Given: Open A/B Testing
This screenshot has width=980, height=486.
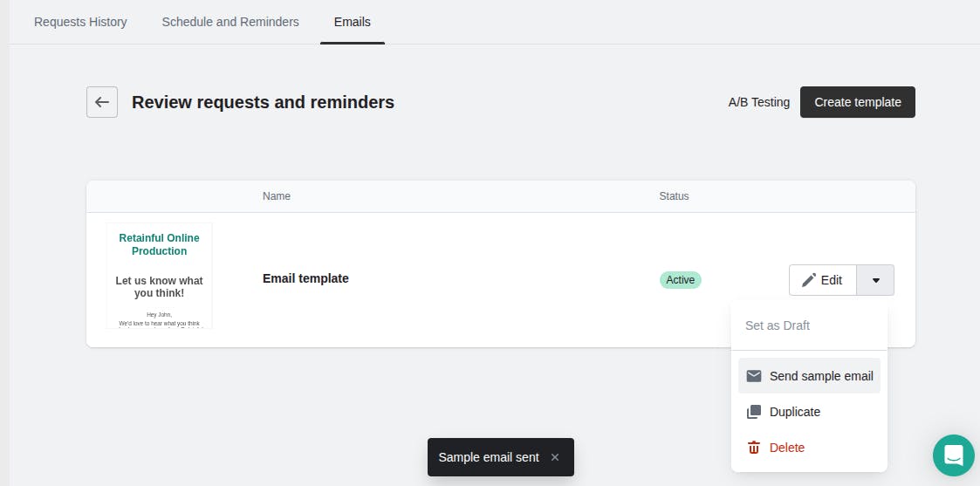Looking at the screenshot, I should pyautogui.click(x=758, y=102).
